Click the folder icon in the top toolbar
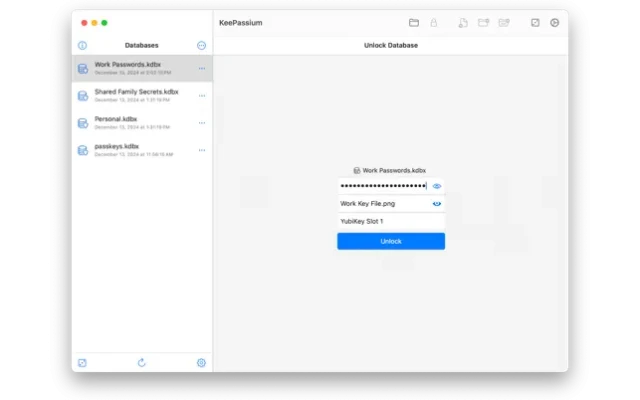The height and width of the screenshot is (400, 640). (x=414, y=22)
